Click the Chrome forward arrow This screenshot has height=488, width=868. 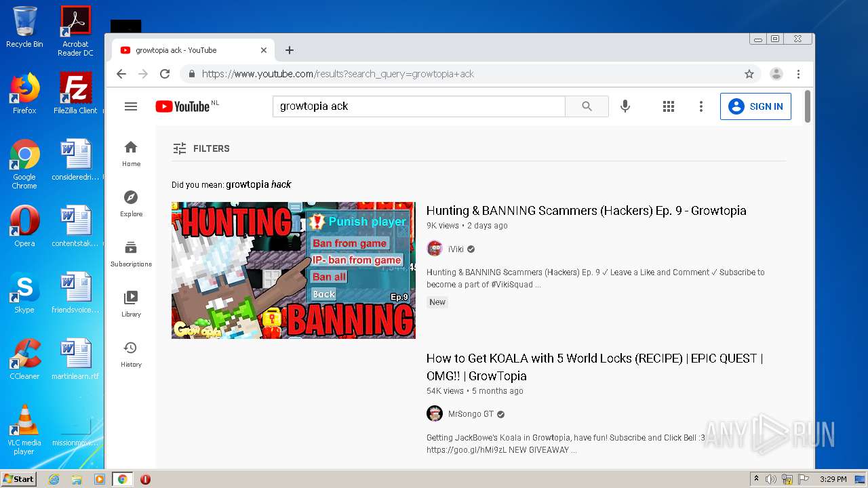coord(143,74)
